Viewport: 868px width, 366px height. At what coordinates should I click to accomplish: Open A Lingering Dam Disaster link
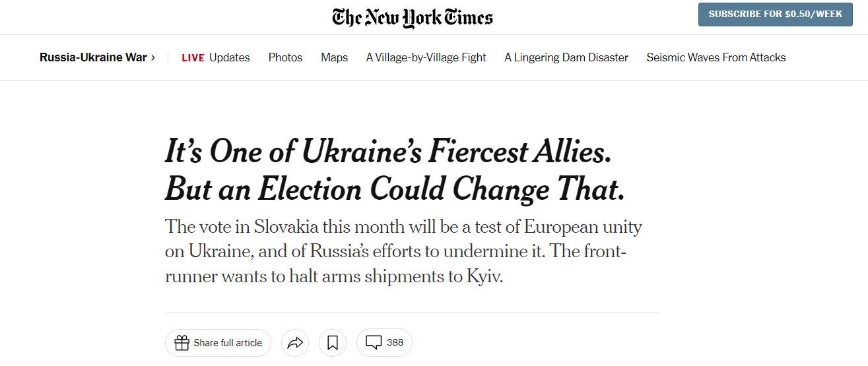(x=566, y=57)
